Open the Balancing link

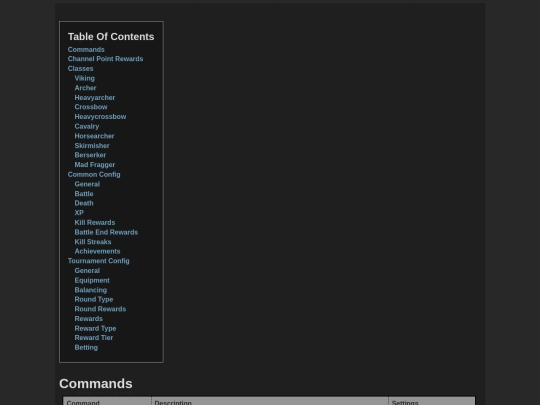click(91, 290)
